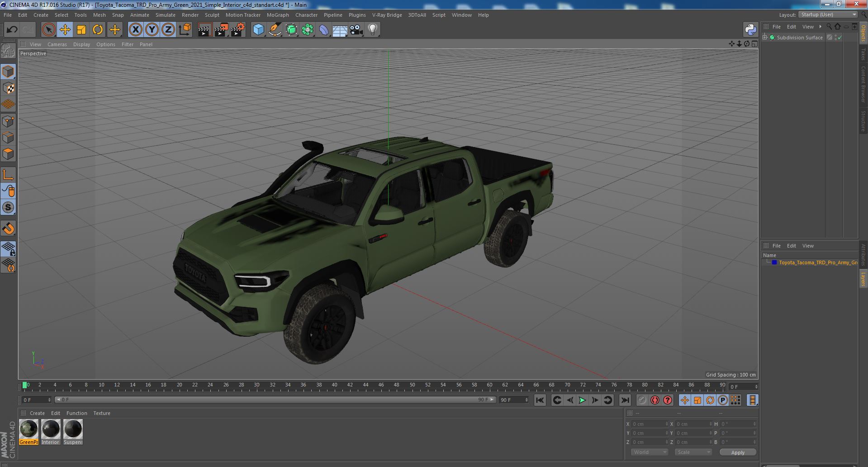The width and height of the screenshot is (868, 467).
Task: Toggle X axis lock
Action: coord(135,30)
